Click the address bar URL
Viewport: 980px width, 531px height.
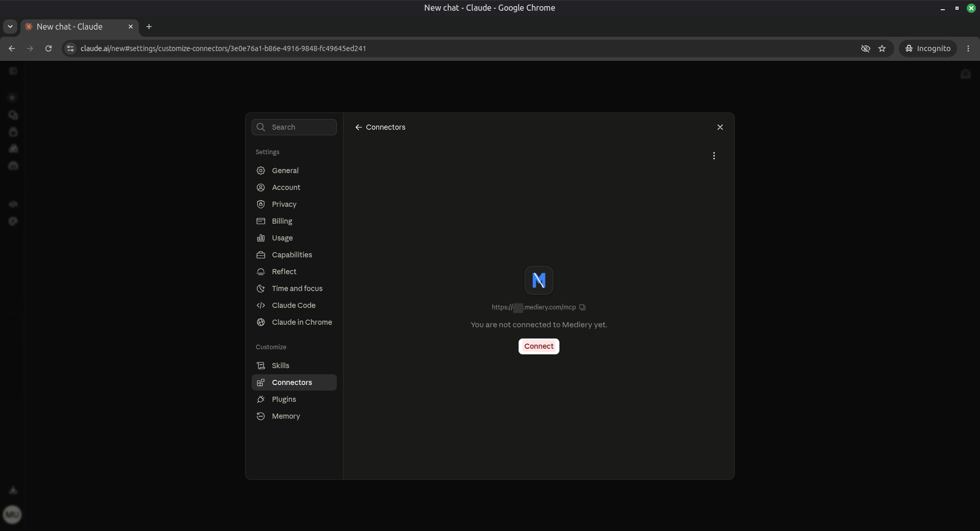pos(223,49)
